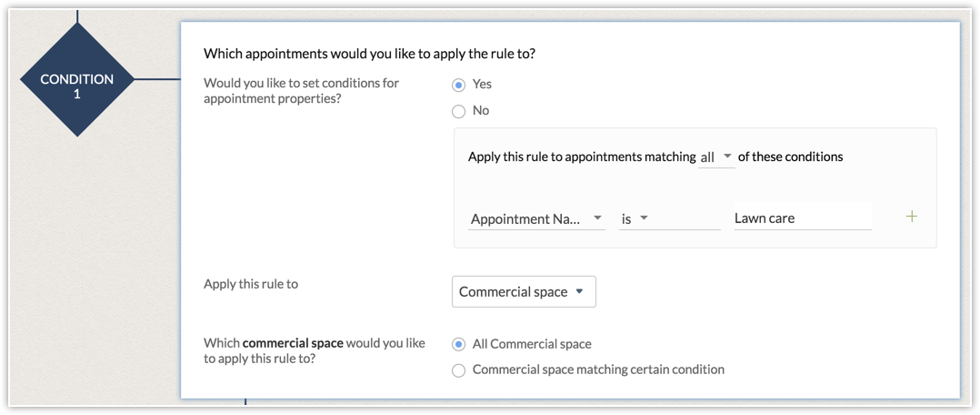Click the 'Apply this rule to' label
This screenshot has height=415, width=980.
tap(251, 284)
